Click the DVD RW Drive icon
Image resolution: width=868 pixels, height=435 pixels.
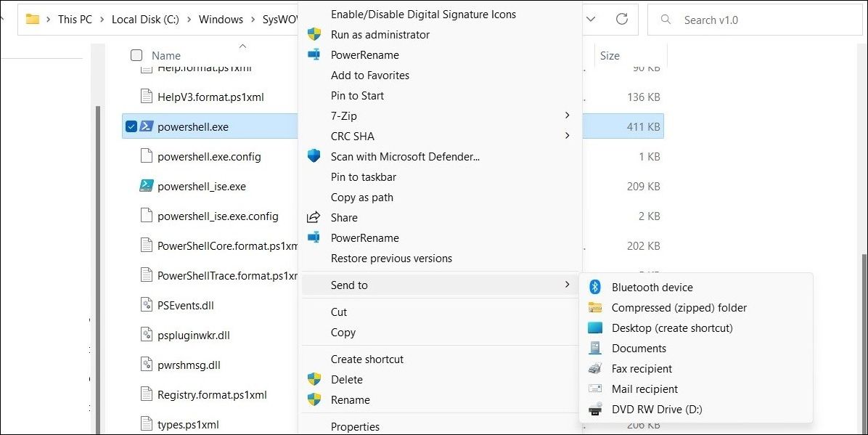click(595, 410)
